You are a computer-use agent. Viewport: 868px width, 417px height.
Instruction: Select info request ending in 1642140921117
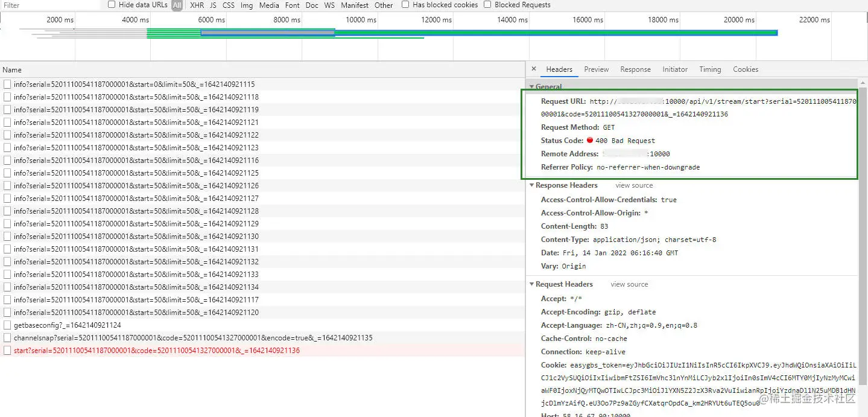(262, 300)
